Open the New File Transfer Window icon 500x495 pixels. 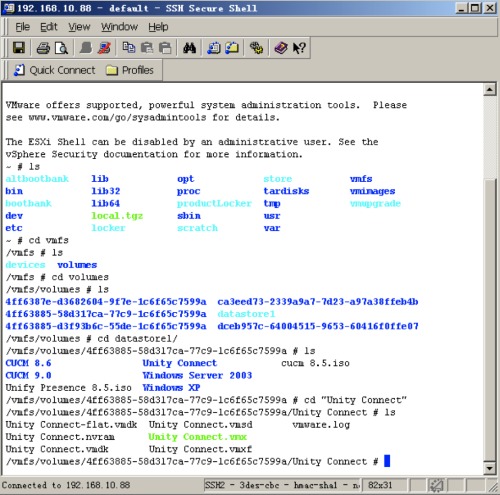click(232, 48)
